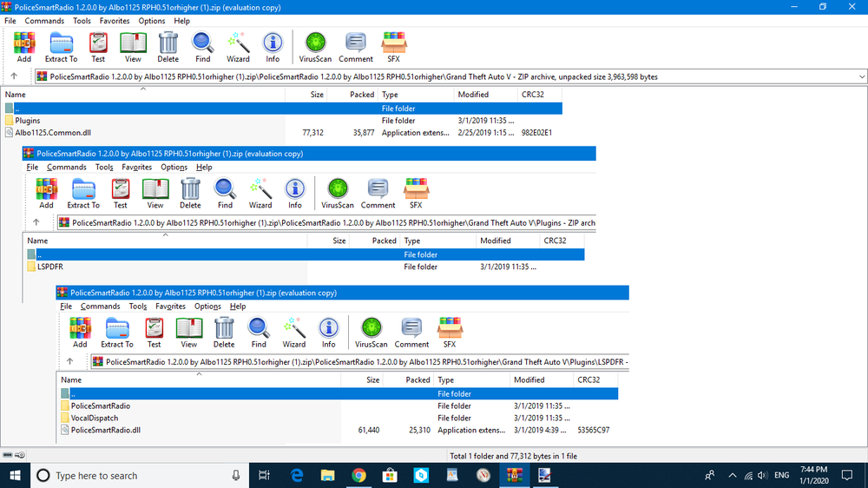Open Find in the Grand Theft Auto V window
The height and width of the screenshot is (488, 868).
(x=202, y=47)
